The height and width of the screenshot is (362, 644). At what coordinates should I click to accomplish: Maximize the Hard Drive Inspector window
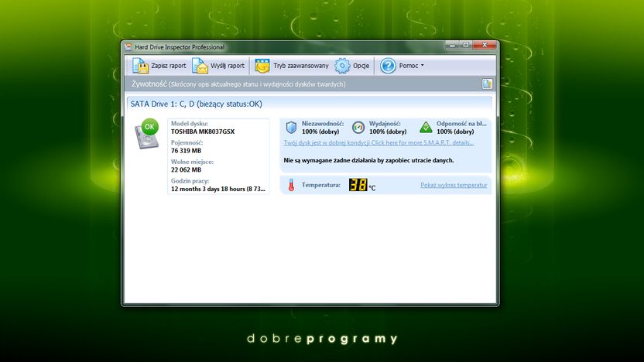pos(466,45)
